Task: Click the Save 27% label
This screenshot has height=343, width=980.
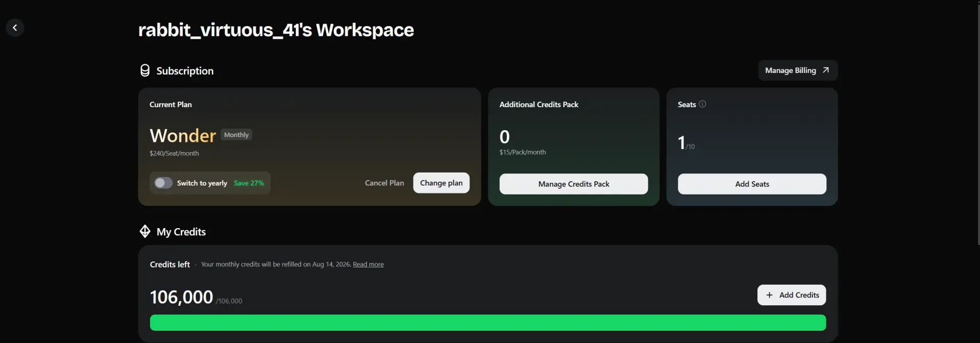Action: (249, 183)
